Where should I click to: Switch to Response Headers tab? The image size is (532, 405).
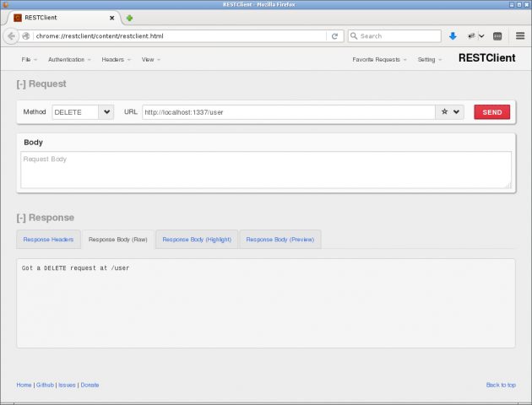48,240
